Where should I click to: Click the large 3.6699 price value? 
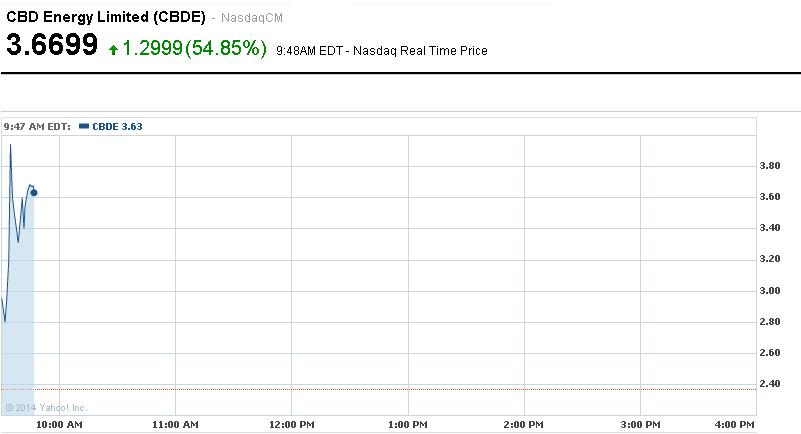52,46
